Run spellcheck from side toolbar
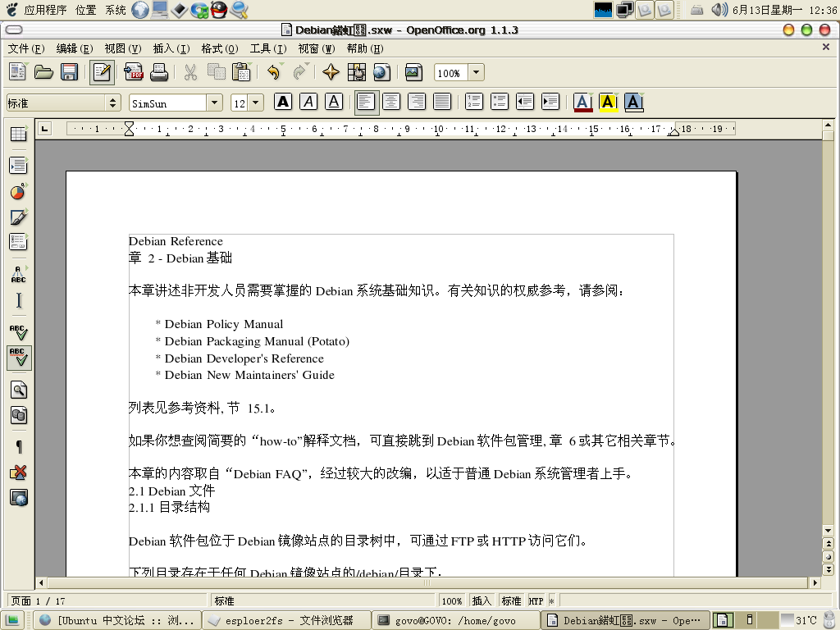This screenshot has width=840, height=630. (x=19, y=332)
